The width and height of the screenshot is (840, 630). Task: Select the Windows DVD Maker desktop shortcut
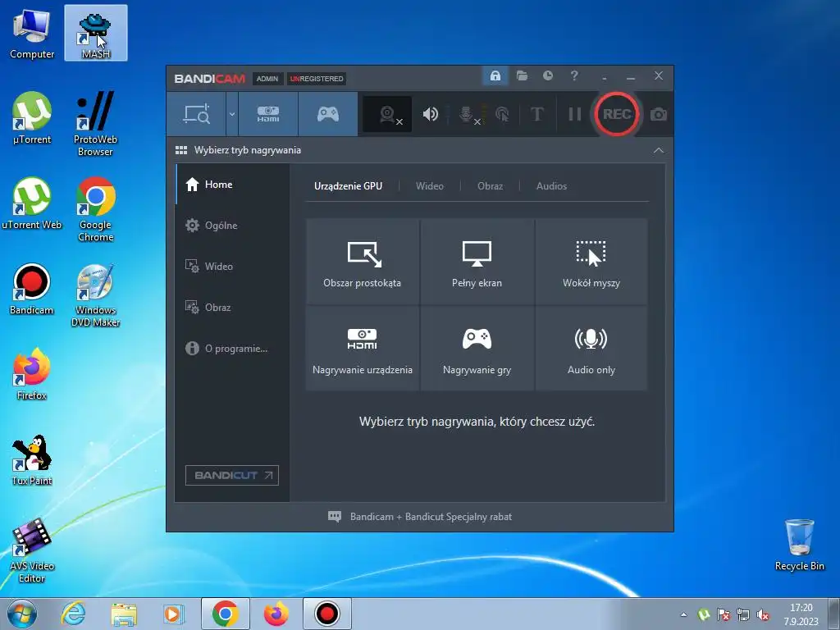point(95,294)
